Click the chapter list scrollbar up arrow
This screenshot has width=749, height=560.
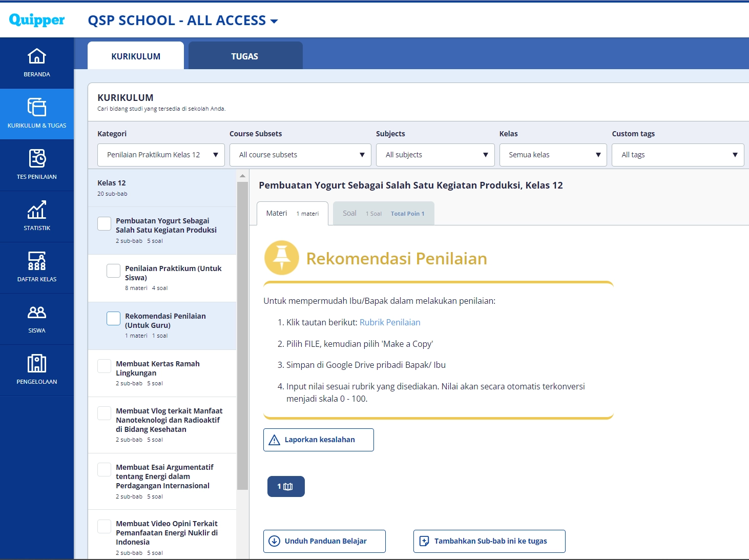tap(242, 176)
